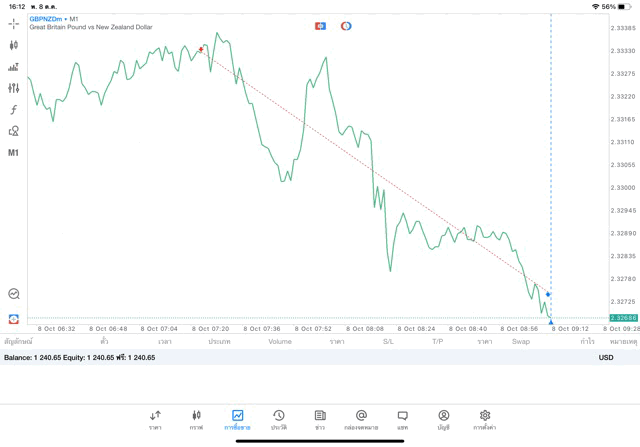The width and height of the screenshot is (640, 447).
Task: Tap the red-blue circular icon atop chart
Action: (346, 26)
